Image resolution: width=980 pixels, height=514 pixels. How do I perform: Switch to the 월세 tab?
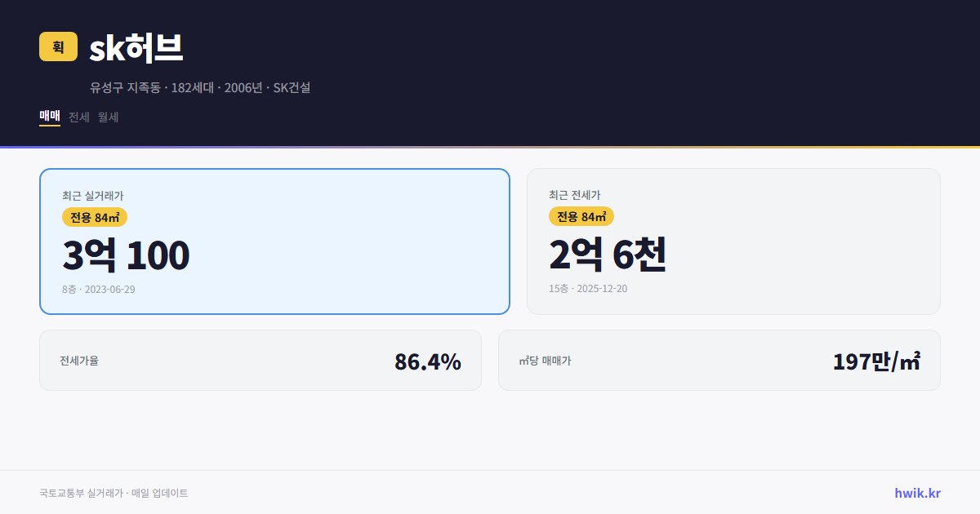coord(107,117)
